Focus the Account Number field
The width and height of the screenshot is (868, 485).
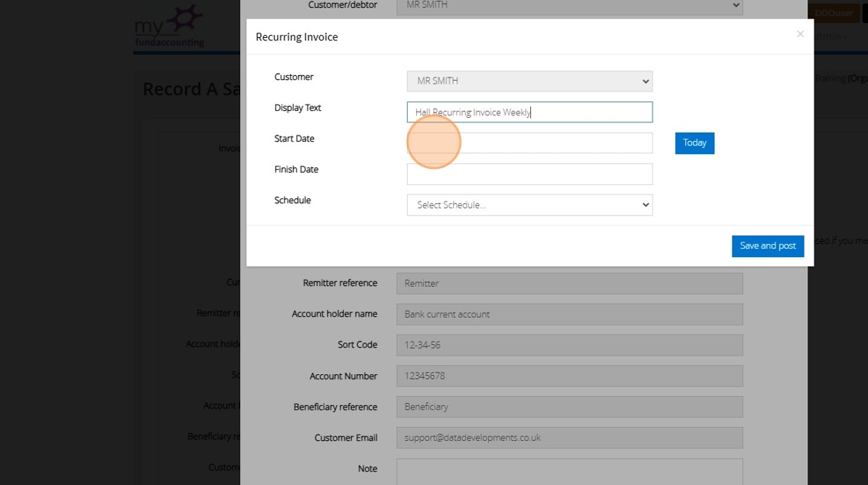(x=569, y=377)
